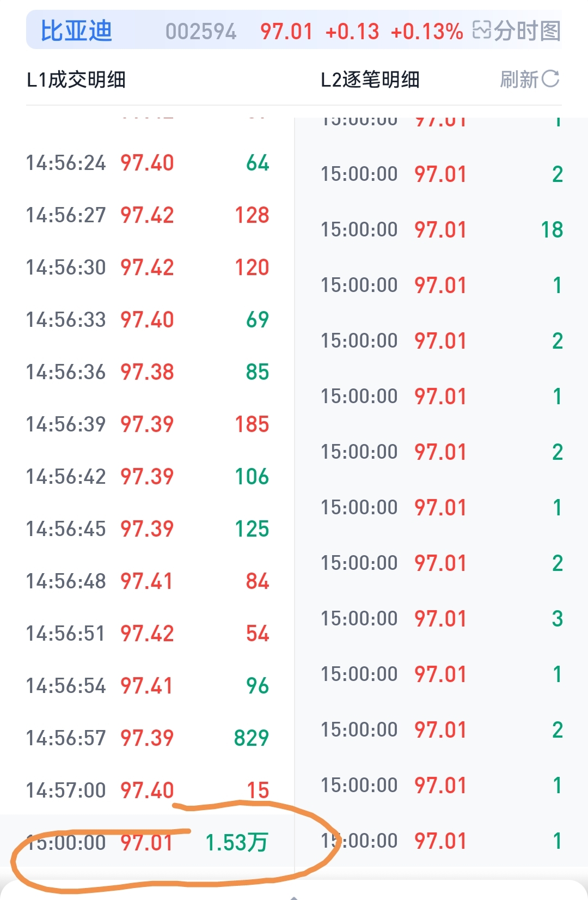Tap the 刷新 refresh label
This screenshot has height=900, width=588.
point(519,80)
